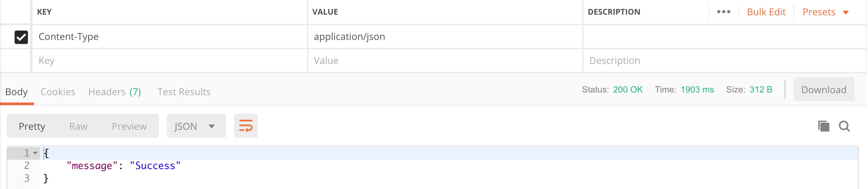Viewport: 868px width, 189px height.
Task: Open the Headers (7) response tab
Action: point(115,92)
